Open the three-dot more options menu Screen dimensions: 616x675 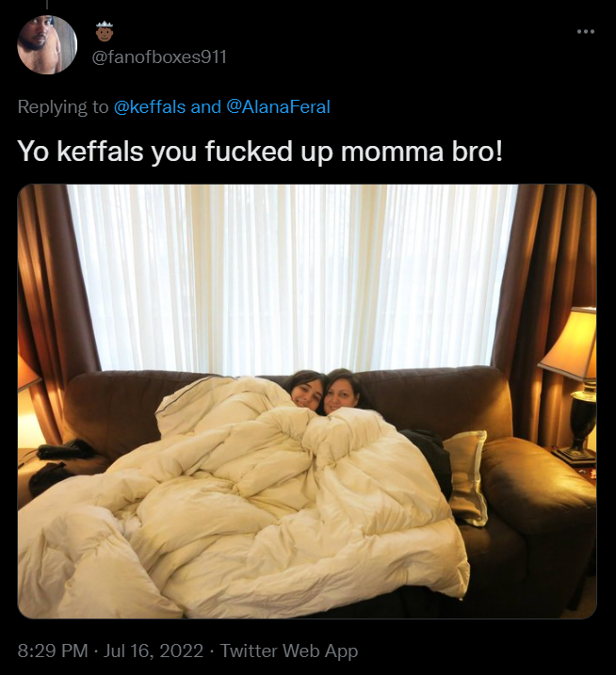[x=586, y=31]
